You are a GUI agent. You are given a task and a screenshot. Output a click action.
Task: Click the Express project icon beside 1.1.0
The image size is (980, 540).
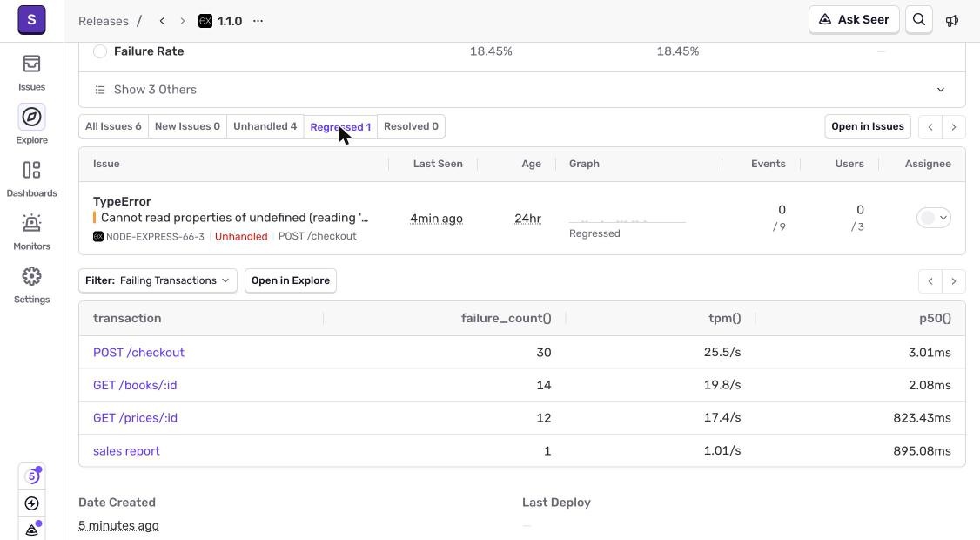(205, 21)
